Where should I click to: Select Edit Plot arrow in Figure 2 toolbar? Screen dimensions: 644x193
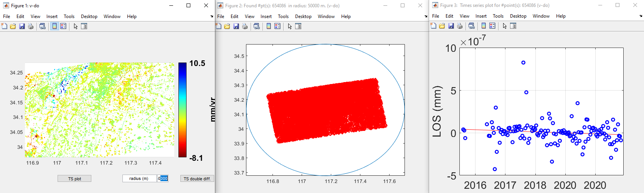[x=290, y=26]
